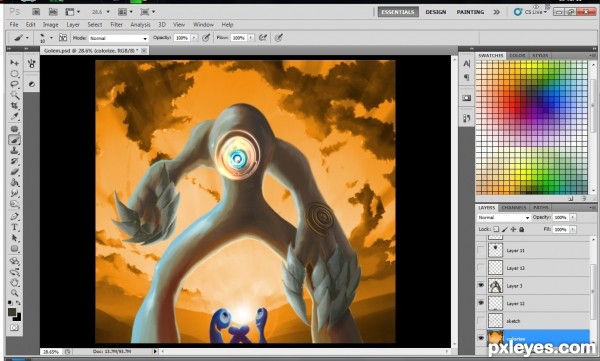Select the Crop tool
Viewport: 600px width, 361px height.
(15, 106)
